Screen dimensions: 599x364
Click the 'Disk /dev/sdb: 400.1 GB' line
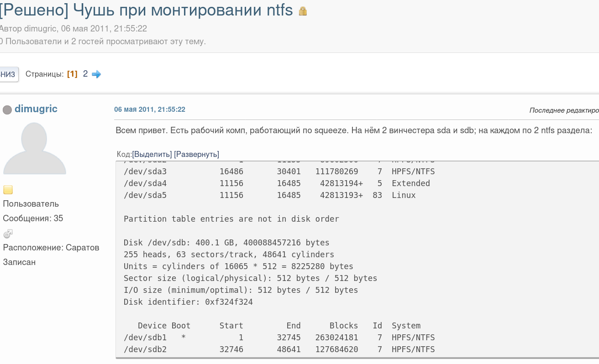[226, 243]
